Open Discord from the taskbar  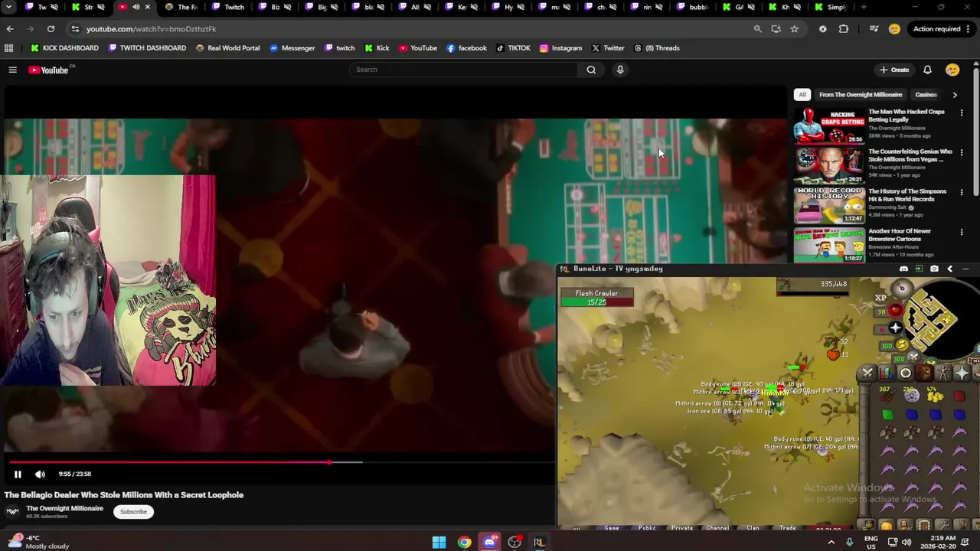coord(489,543)
